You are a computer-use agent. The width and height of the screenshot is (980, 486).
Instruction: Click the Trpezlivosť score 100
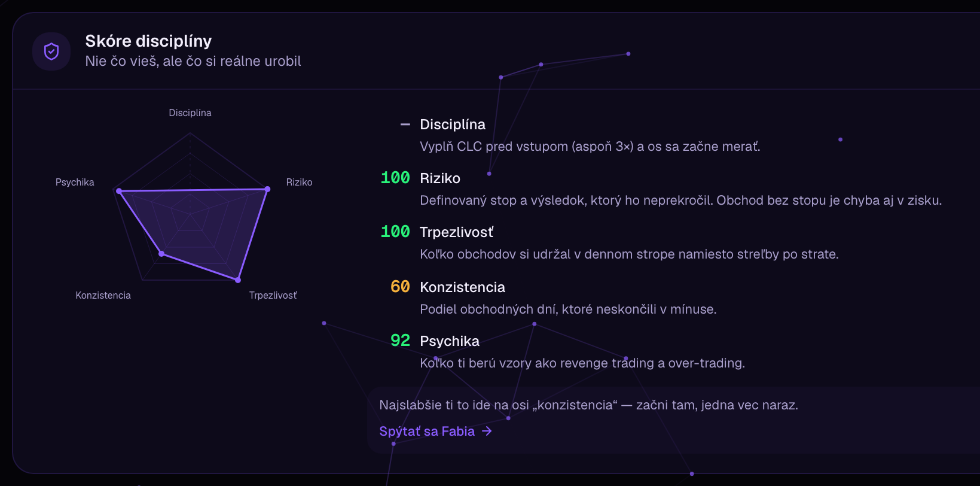point(395,232)
